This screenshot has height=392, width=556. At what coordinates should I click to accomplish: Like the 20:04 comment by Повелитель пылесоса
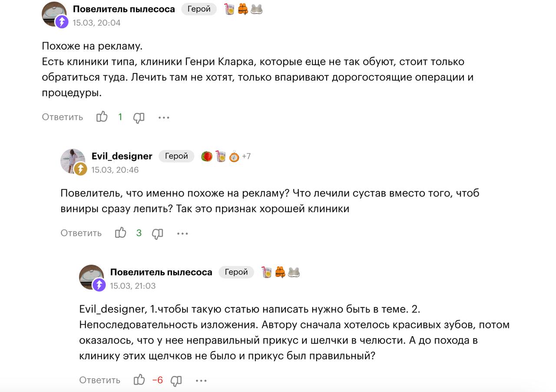[x=102, y=117]
